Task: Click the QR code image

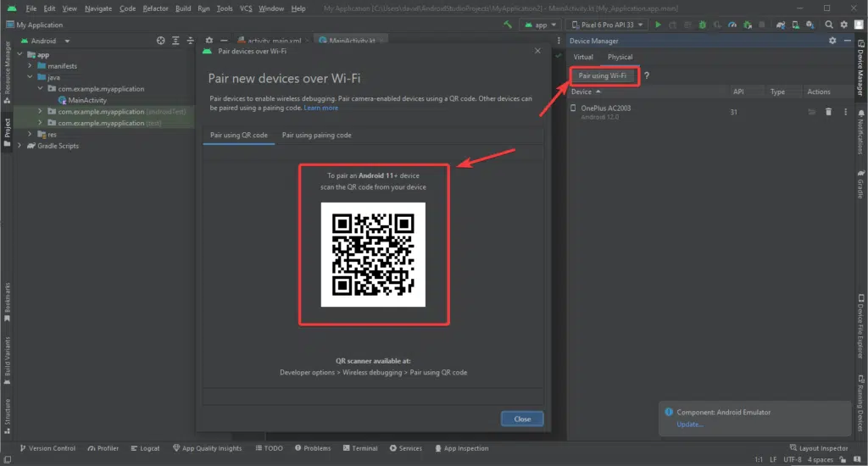Action: point(373,254)
